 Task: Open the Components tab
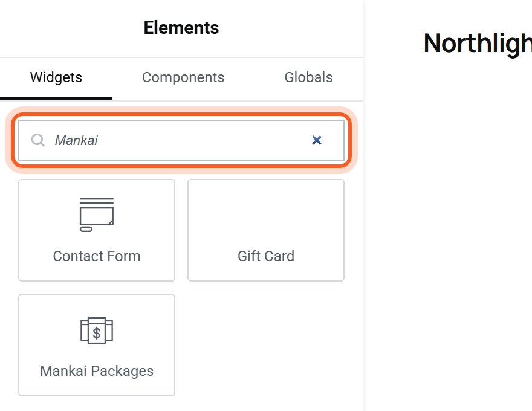point(183,77)
